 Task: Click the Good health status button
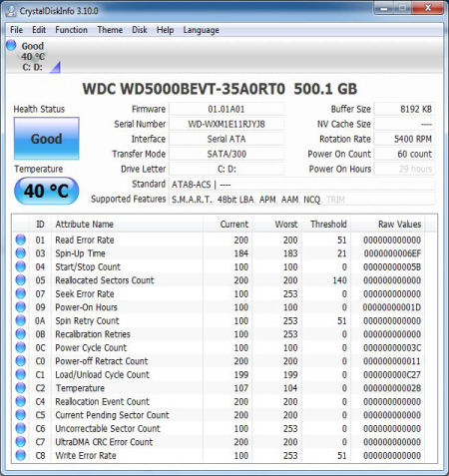click(47, 139)
